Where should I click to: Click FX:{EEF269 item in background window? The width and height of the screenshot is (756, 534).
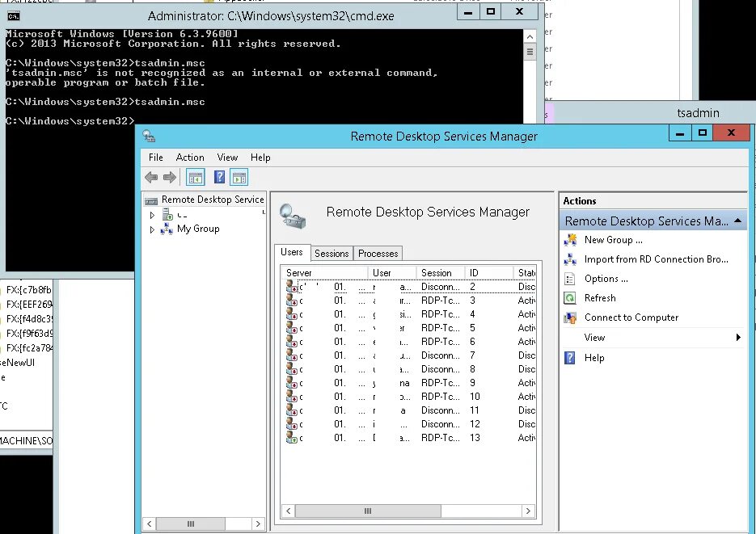[x=29, y=305]
